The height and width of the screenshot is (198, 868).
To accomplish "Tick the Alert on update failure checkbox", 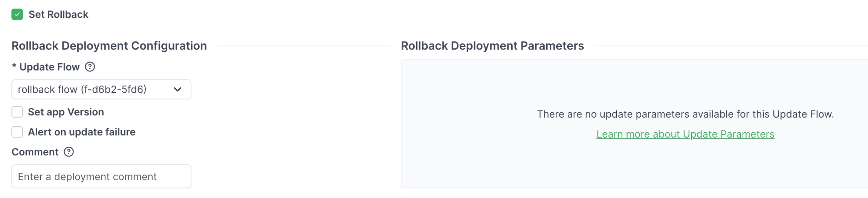I will tap(17, 132).
